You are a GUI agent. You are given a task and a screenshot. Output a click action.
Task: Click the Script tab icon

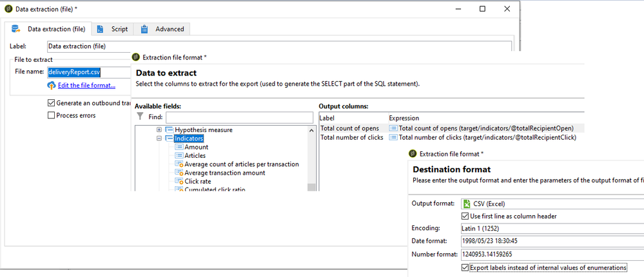101,29
